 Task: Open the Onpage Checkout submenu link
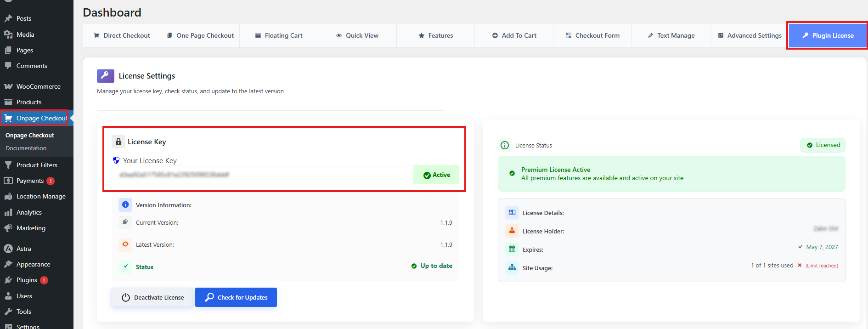[x=30, y=136]
